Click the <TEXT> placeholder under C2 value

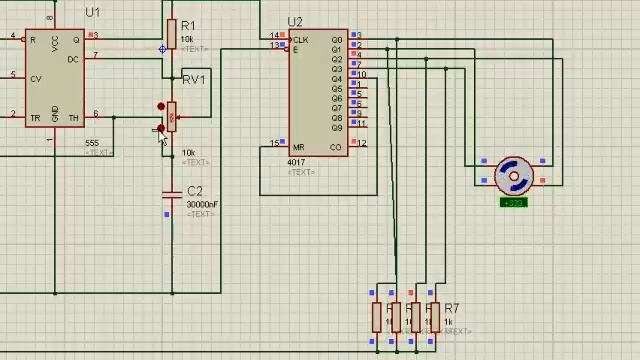tap(200, 214)
